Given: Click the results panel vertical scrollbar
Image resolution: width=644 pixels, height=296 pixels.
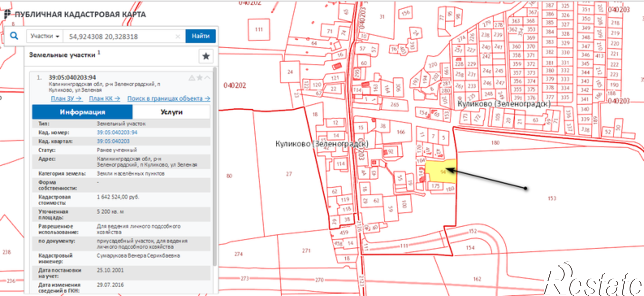Looking at the screenshot, I should pyautogui.click(x=215, y=166).
